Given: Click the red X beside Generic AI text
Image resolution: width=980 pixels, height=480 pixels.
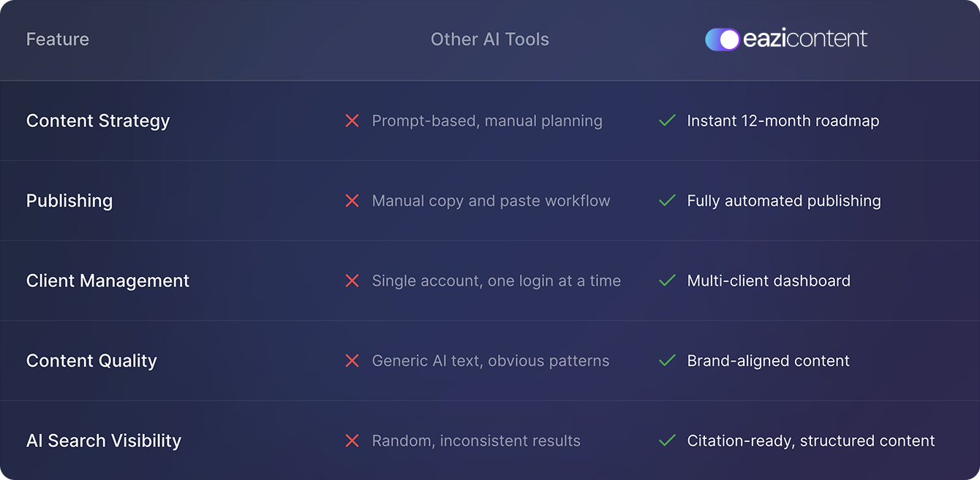Looking at the screenshot, I should [352, 361].
